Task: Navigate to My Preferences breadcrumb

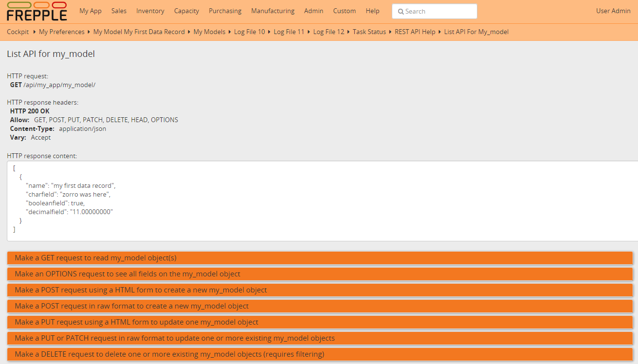Action: (x=62, y=32)
